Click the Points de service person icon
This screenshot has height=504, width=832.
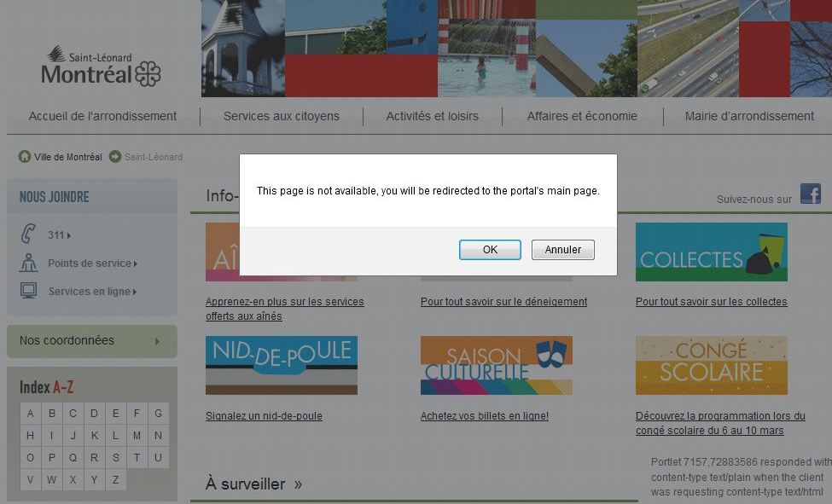pyautogui.click(x=28, y=263)
